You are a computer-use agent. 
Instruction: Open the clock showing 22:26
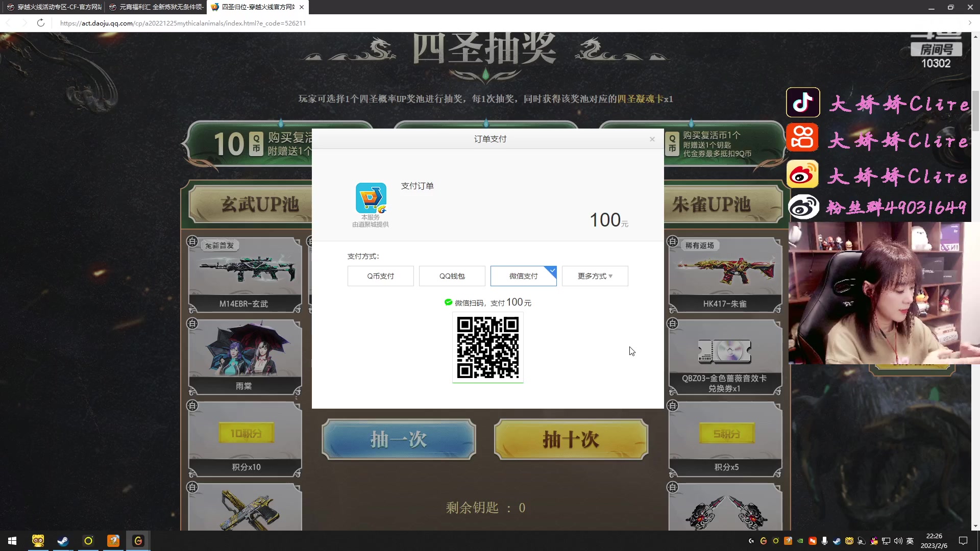click(x=934, y=541)
